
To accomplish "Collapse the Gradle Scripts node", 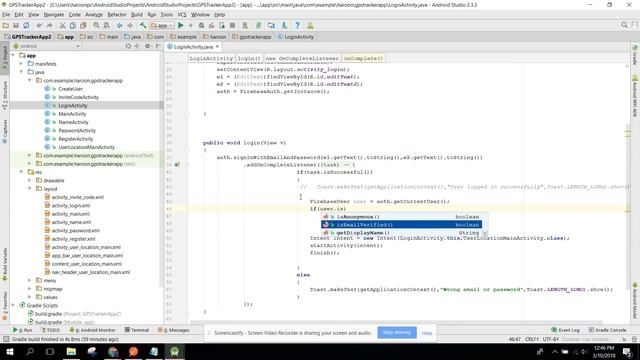I will [x=13, y=305].
